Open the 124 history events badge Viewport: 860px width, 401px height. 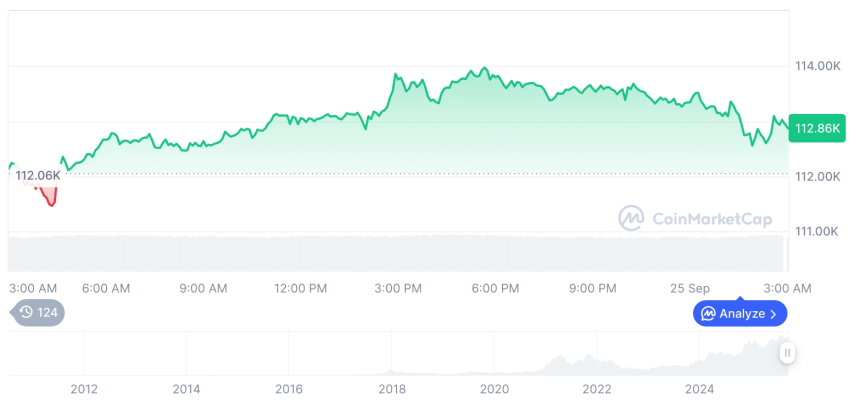(x=39, y=312)
